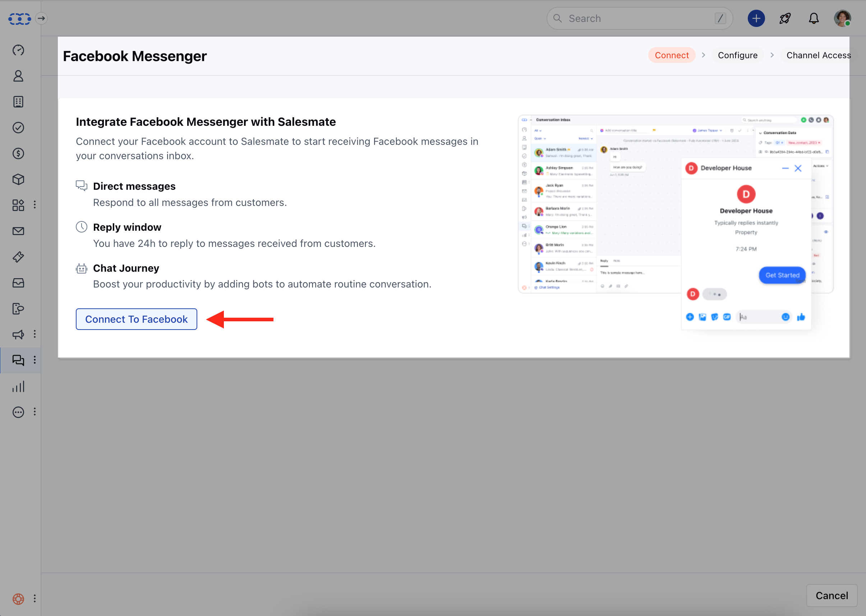866x616 pixels.
Task: Open Deals dollar icon in sidebar
Action: tap(18, 153)
